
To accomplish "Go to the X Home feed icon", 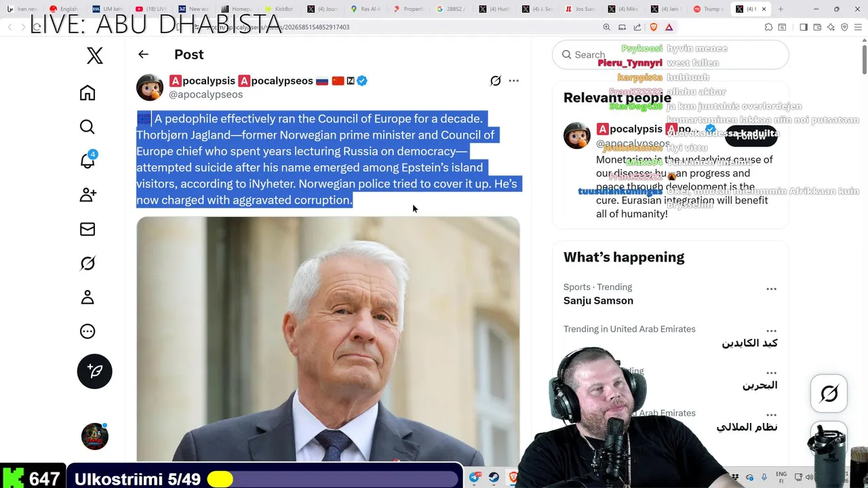I will [87, 93].
